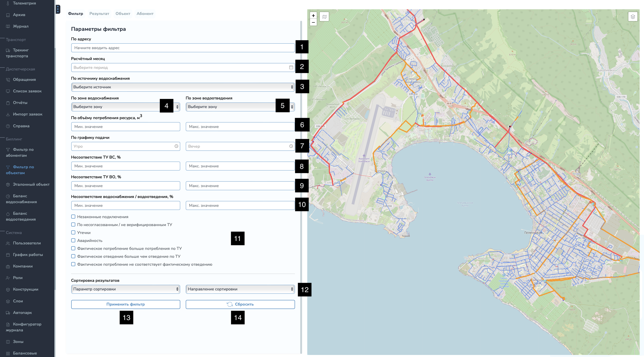Open the map layers selector icon
Screen dimensions: 644x357
tap(633, 17)
